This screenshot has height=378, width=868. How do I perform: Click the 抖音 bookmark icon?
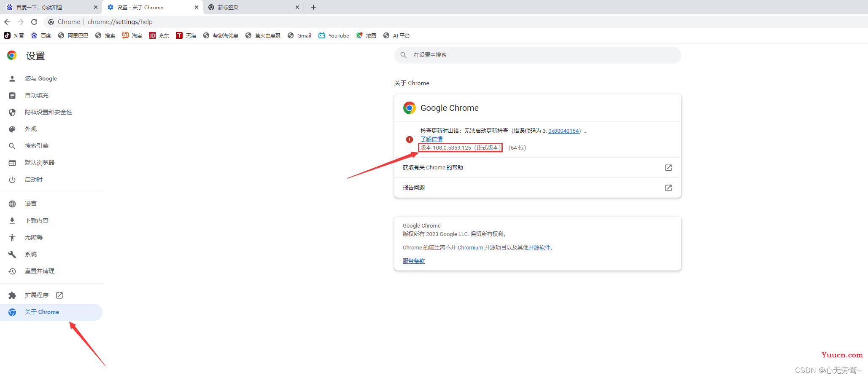[7, 36]
